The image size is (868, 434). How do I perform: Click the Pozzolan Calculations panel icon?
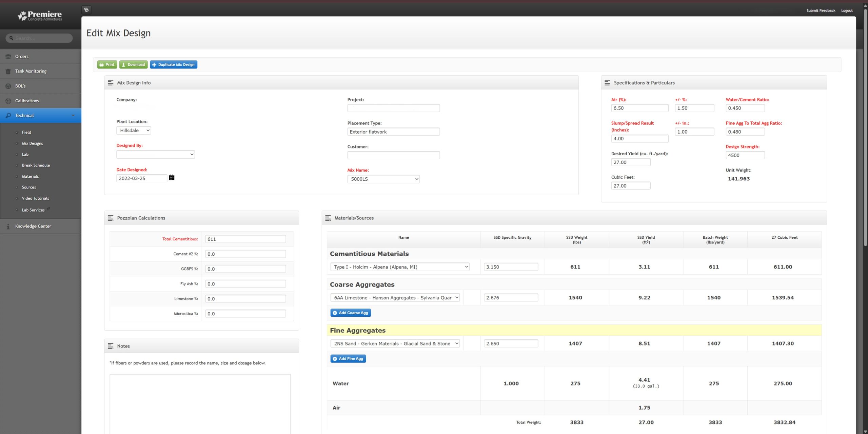(111, 218)
